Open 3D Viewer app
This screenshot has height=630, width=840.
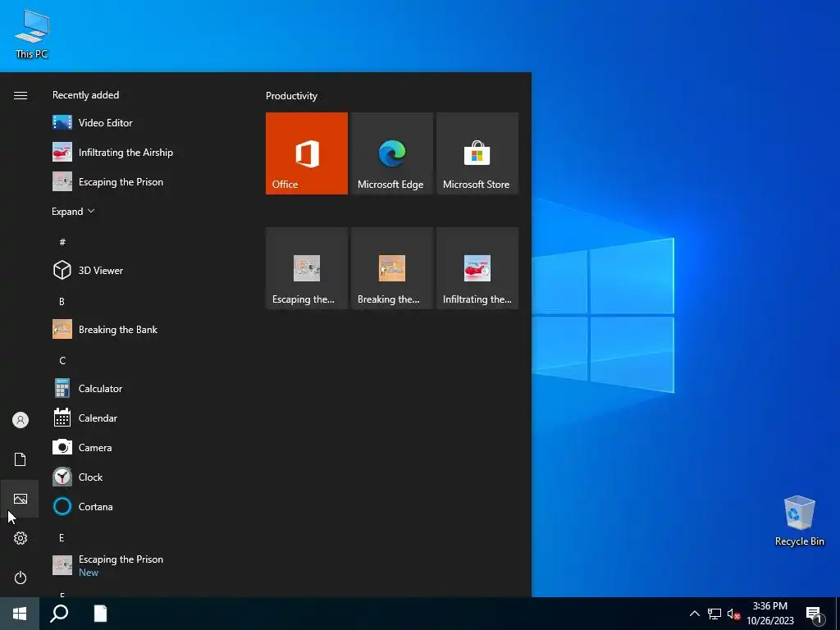tap(144, 271)
